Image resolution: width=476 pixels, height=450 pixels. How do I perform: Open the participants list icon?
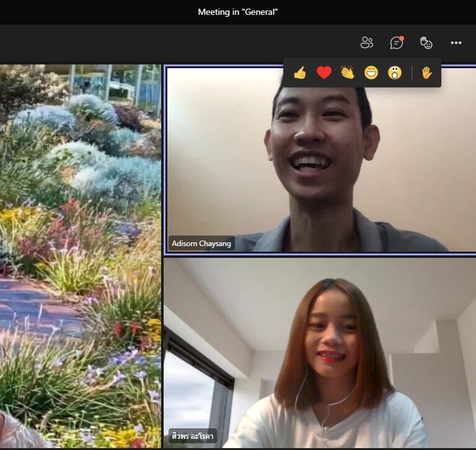point(367,43)
